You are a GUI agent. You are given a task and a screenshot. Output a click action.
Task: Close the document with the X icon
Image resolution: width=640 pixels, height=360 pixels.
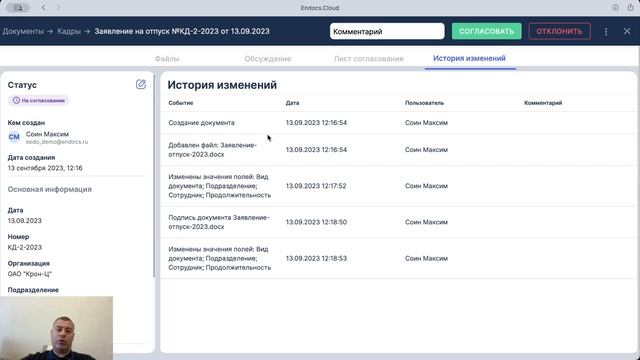click(627, 31)
